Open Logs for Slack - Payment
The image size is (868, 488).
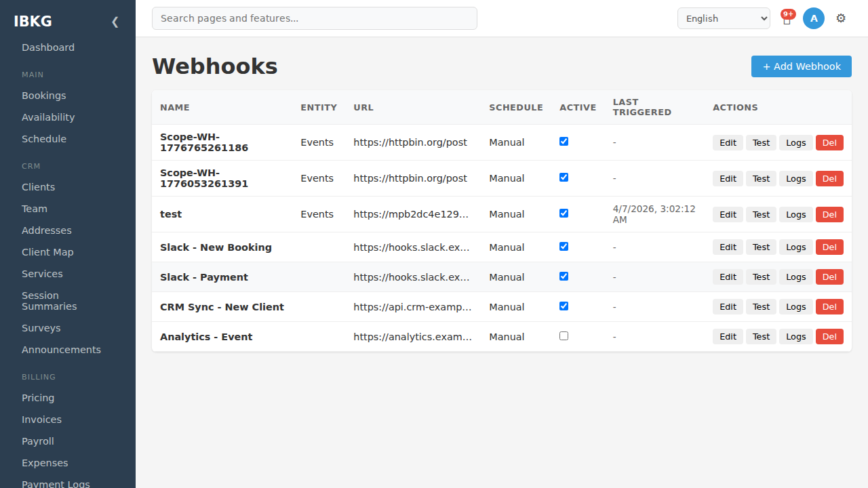pyautogui.click(x=796, y=277)
